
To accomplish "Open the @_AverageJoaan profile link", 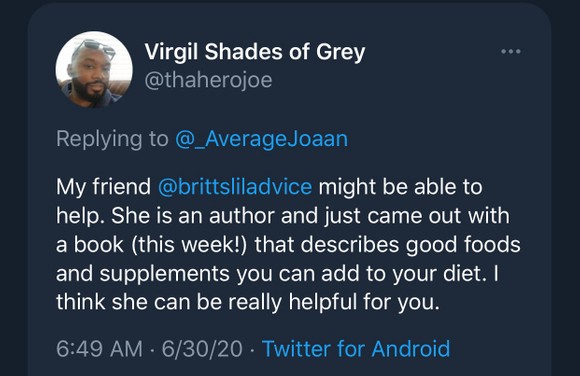I will pos(262,139).
